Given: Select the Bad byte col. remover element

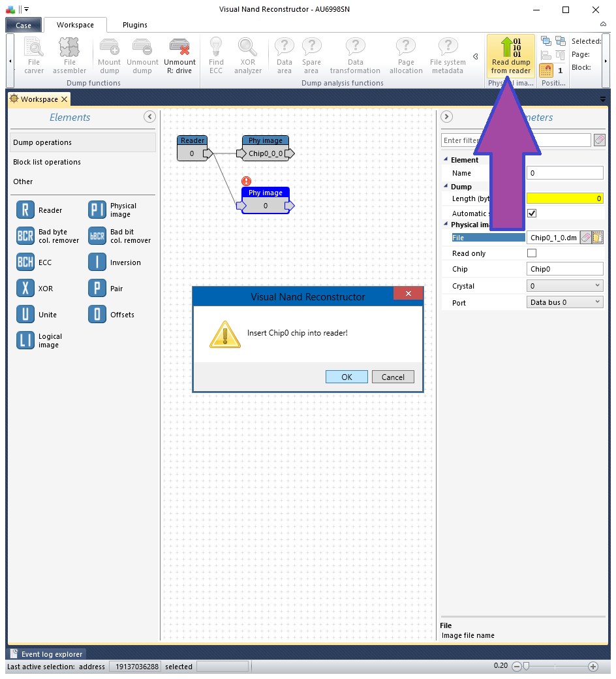Looking at the screenshot, I should pos(48,236).
